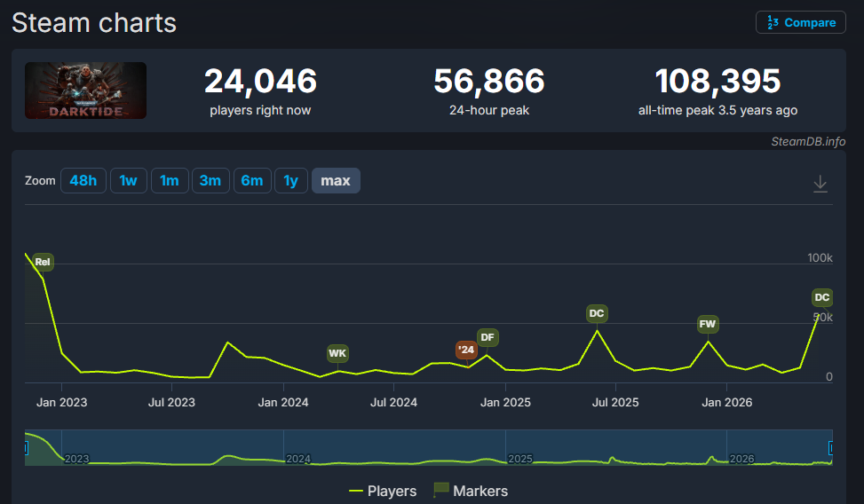Click the DF chart marker

pyautogui.click(x=487, y=338)
